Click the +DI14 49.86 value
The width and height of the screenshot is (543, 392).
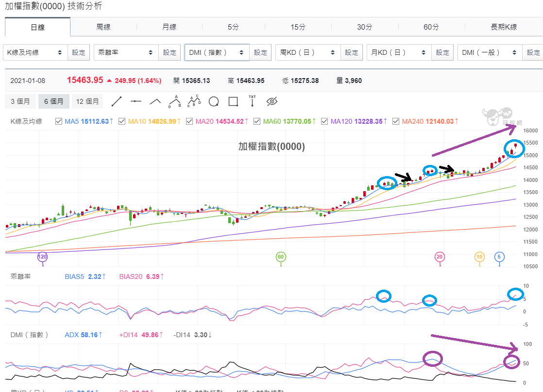click(141, 335)
